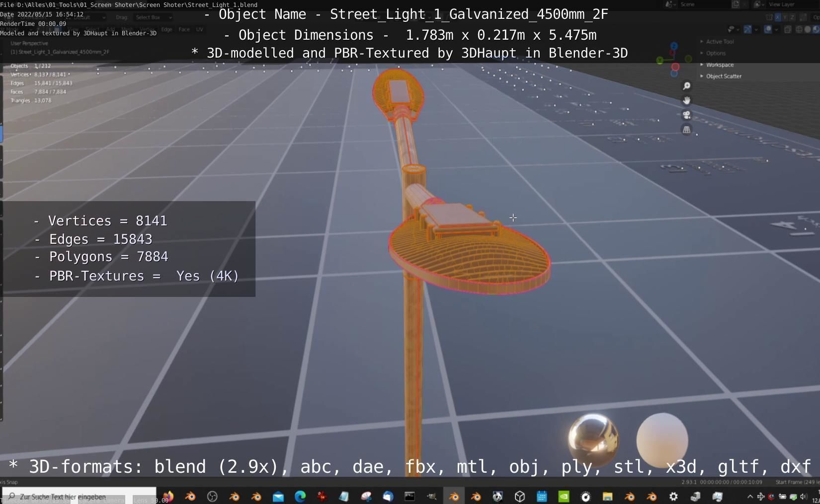
Task: Open the UV menu
Action: tap(199, 29)
